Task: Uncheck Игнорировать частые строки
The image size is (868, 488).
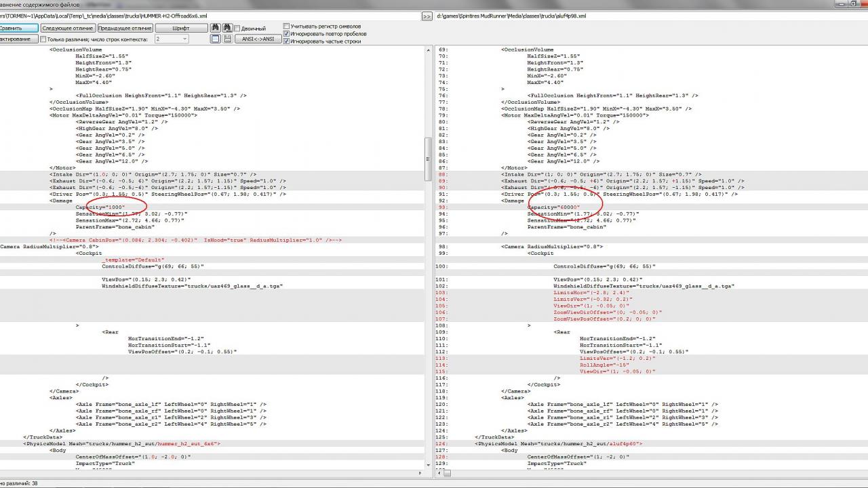Action: click(286, 41)
